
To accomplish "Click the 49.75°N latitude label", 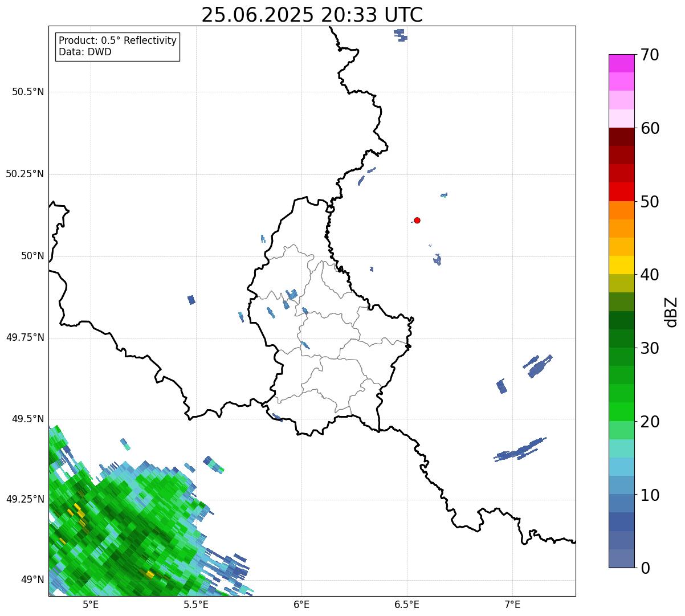I will click(25, 337).
